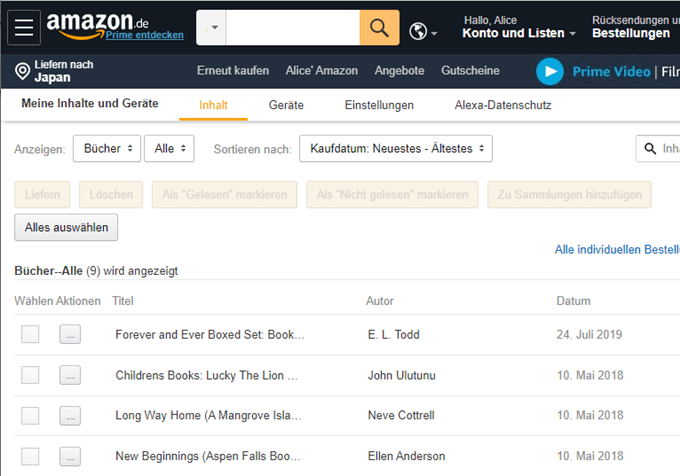Open the globe language selector
680x476 pixels.
pos(423,32)
